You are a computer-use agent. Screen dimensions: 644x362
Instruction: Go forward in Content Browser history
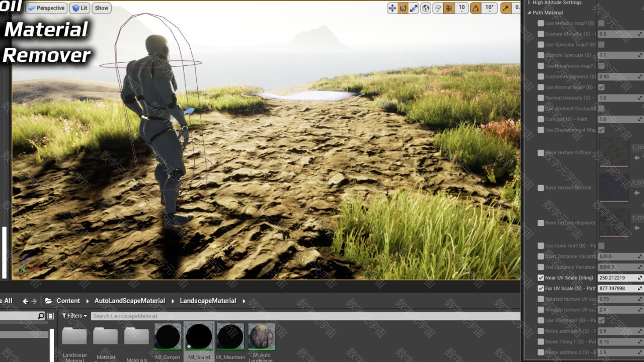(x=34, y=301)
